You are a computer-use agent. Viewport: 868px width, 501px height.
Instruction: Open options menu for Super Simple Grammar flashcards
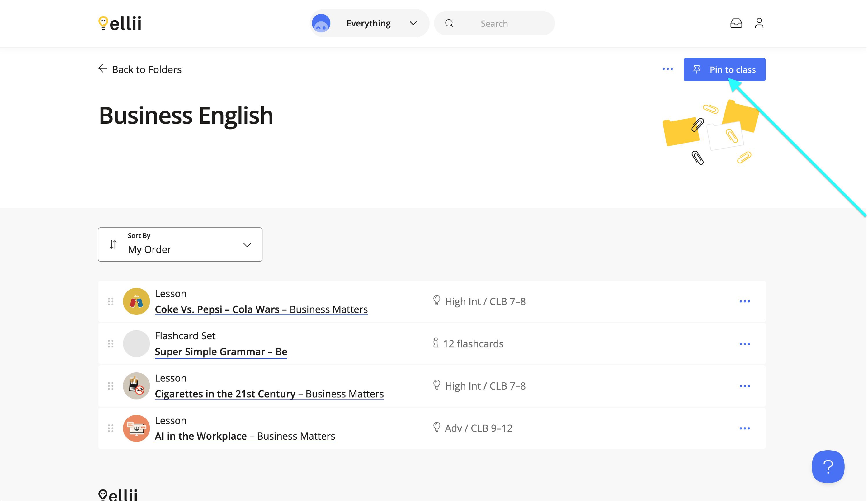pyautogui.click(x=744, y=344)
